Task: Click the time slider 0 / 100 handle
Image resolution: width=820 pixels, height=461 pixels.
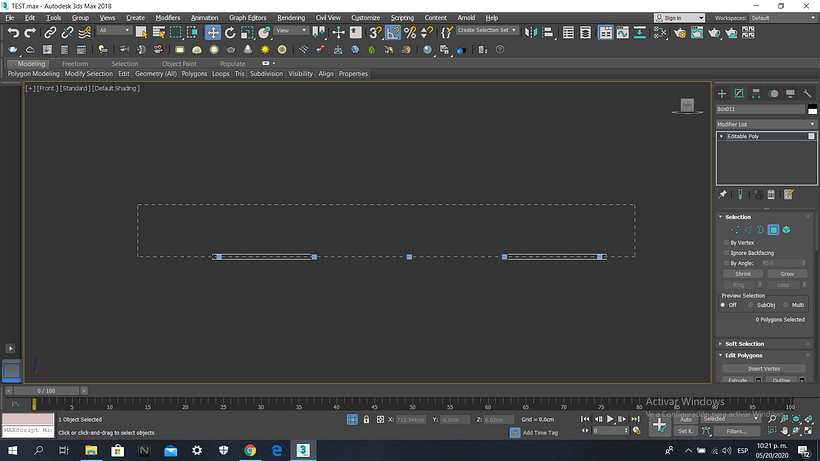Action: pos(46,390)
